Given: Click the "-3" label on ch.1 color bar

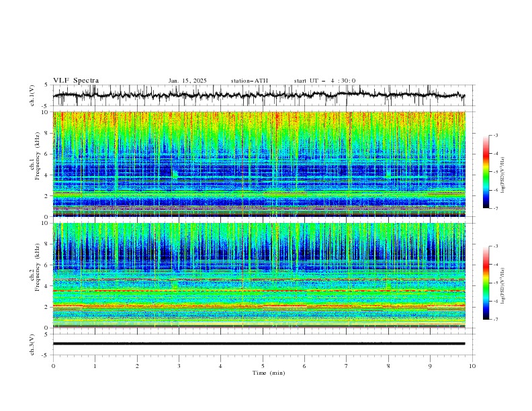Looking at the screenshot, I should tap(496, 136).
